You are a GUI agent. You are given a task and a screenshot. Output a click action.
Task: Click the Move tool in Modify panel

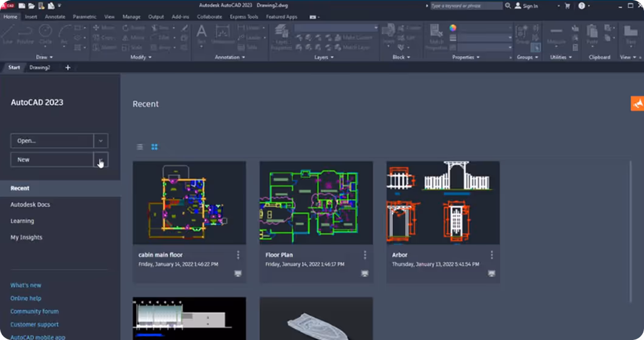click(x=103, y=27)
